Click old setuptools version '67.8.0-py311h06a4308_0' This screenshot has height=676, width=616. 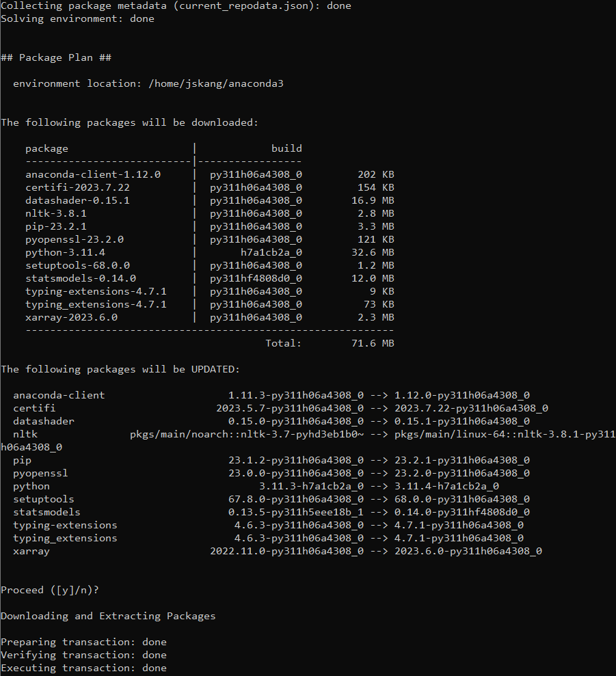coord(296,499)
